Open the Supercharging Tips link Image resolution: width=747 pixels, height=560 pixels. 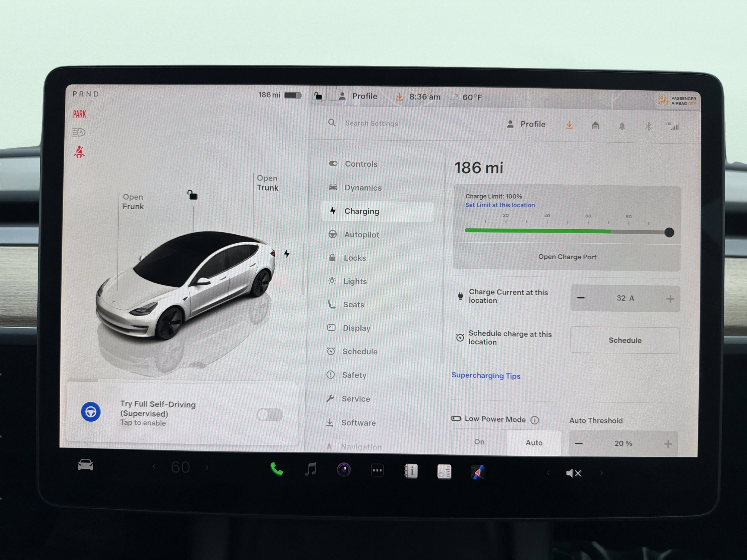486,376
